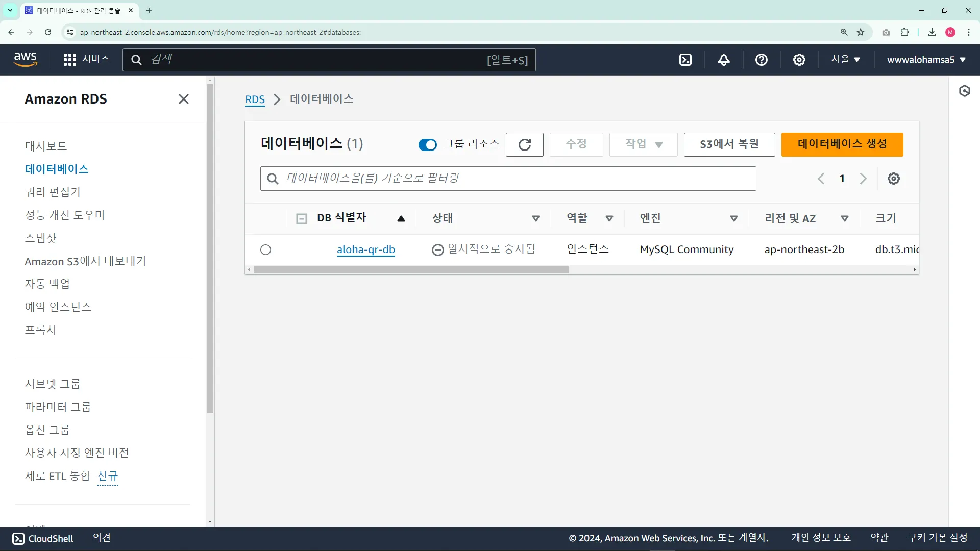980x551 pixels.
Task: Go to Snapshots in the sidebar
Action: coord(41,238)
